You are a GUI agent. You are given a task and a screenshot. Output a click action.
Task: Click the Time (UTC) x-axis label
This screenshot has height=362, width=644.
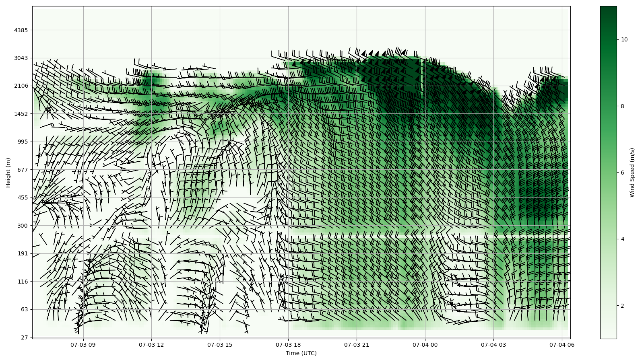tap(301, 353)
